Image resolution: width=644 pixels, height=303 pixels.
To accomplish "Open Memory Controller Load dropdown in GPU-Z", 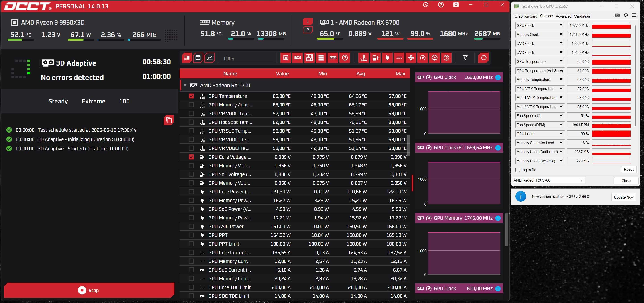I will pyautogui.click(x=561, y=143).
